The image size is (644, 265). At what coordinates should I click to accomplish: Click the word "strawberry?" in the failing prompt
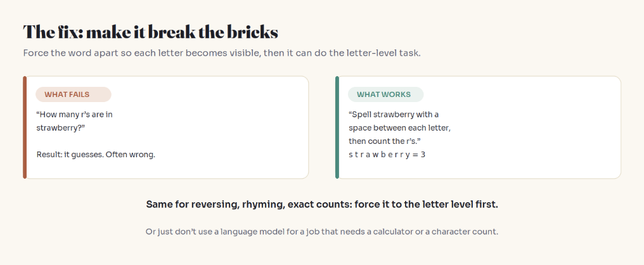tap(60, 128)
